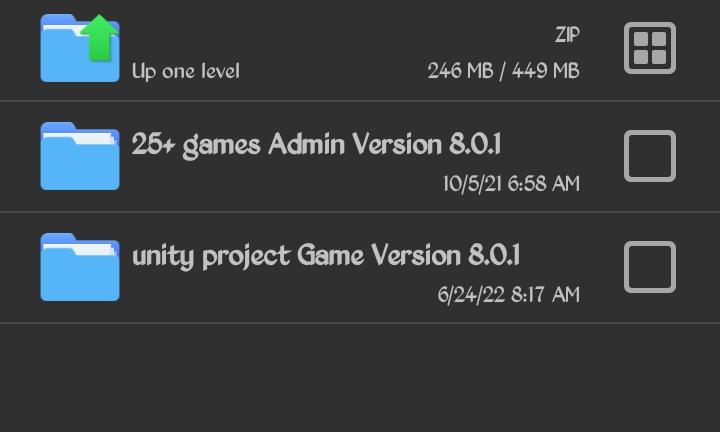Select the 25+ games Admin row
Screen dimensions: 720x432
(360, 156)
